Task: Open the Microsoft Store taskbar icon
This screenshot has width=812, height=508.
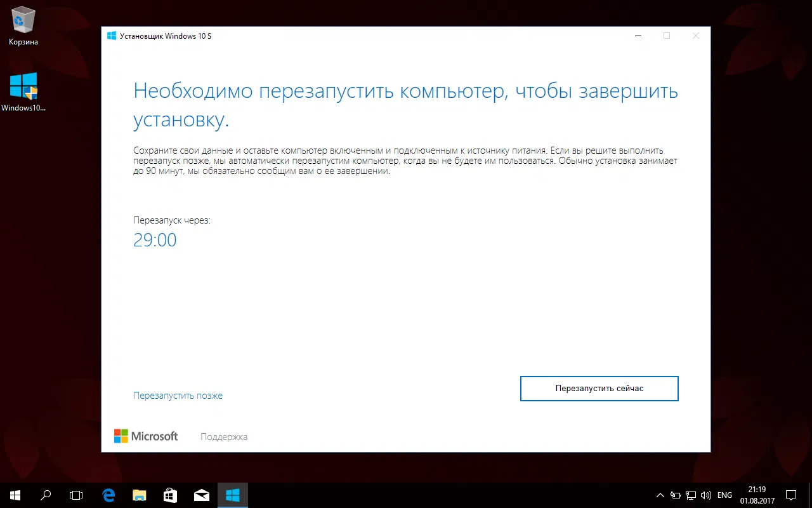Action: (171, 495)
